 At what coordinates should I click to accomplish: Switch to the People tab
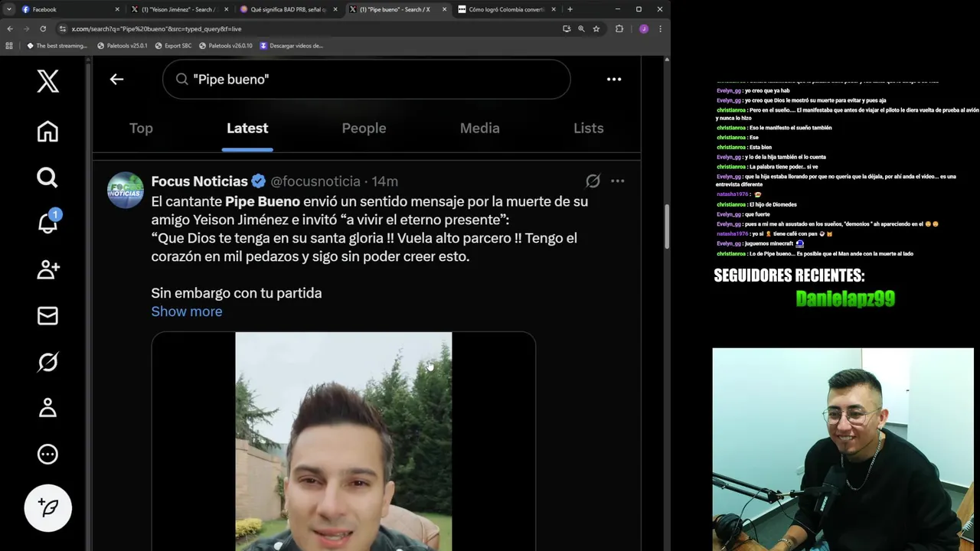364,129
